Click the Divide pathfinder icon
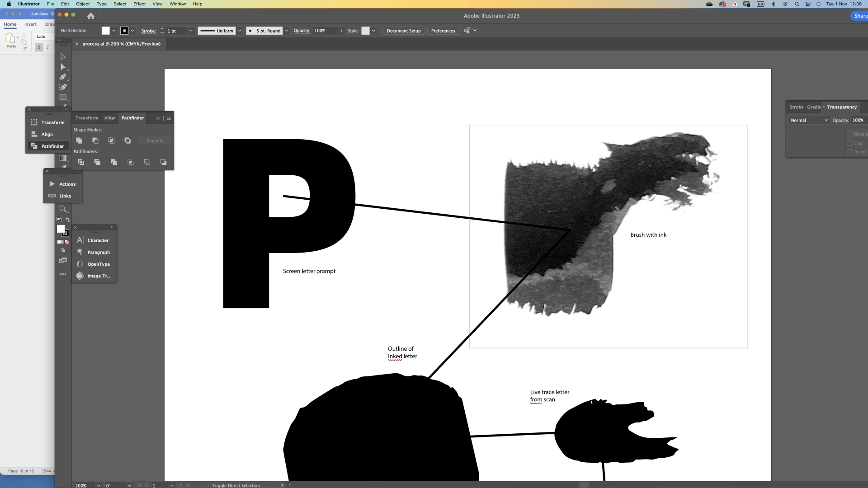This screenshot has width=868, height=488. pyautogui.click(x=81, y=162)
